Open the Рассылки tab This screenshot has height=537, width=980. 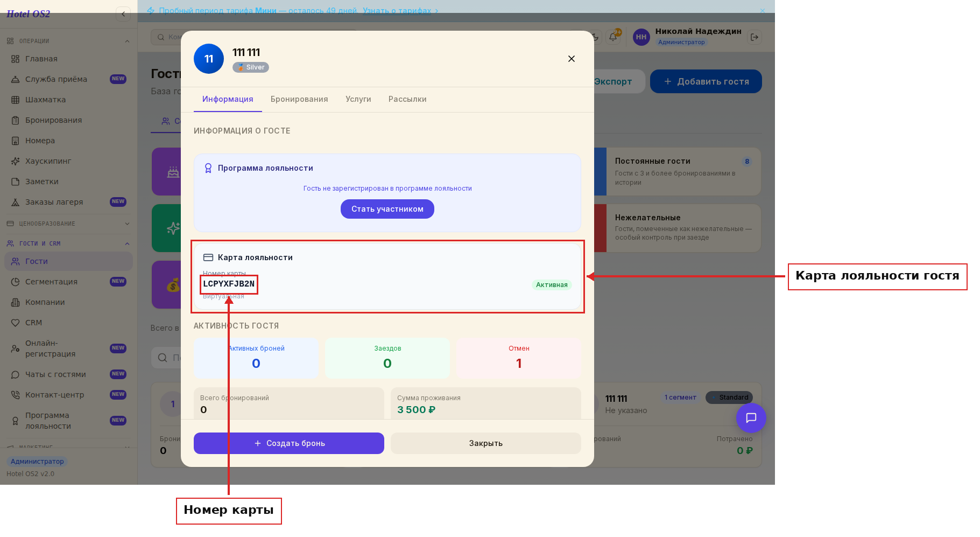click(x=407, y=99)
